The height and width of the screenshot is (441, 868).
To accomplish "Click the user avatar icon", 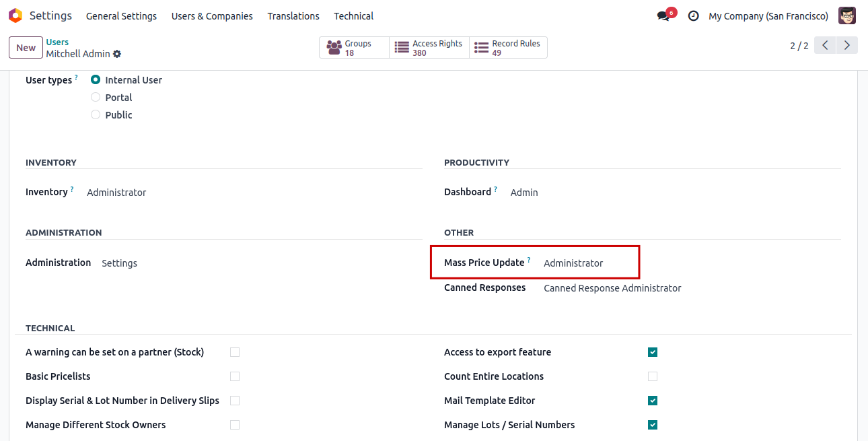I will pyautogui.click(x=847, y=15).
